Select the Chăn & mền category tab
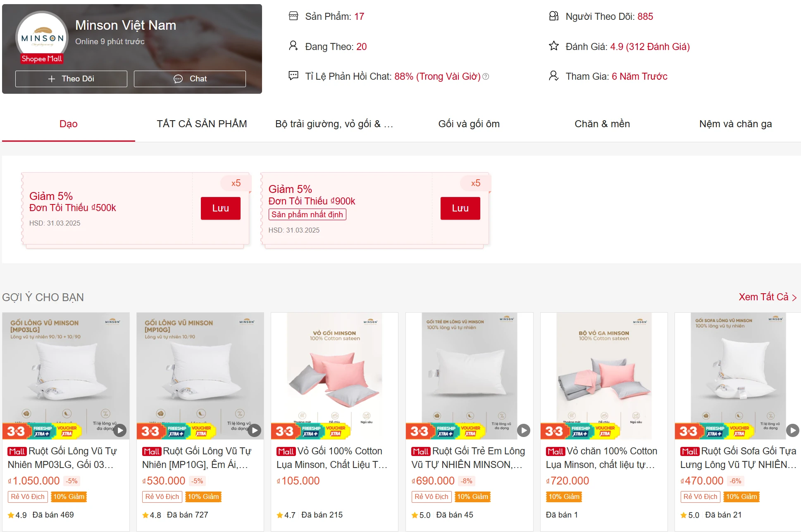801x532 pixels. pyautogui.click(x=602, y=124)
